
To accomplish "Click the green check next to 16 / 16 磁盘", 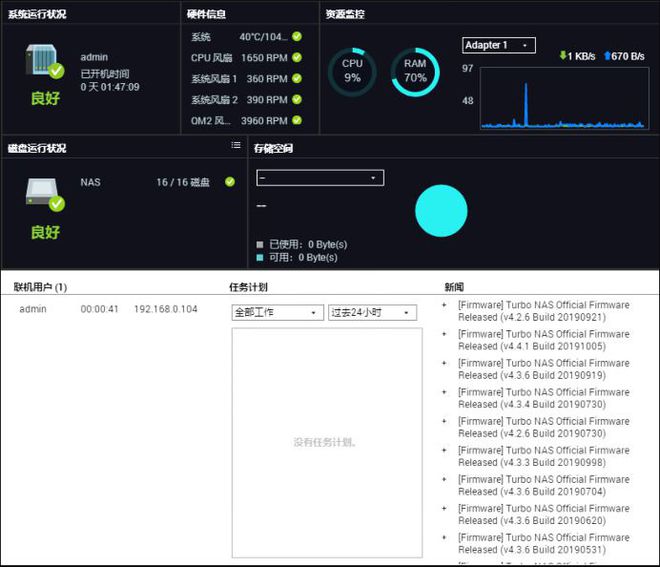I will coord(230,182).
